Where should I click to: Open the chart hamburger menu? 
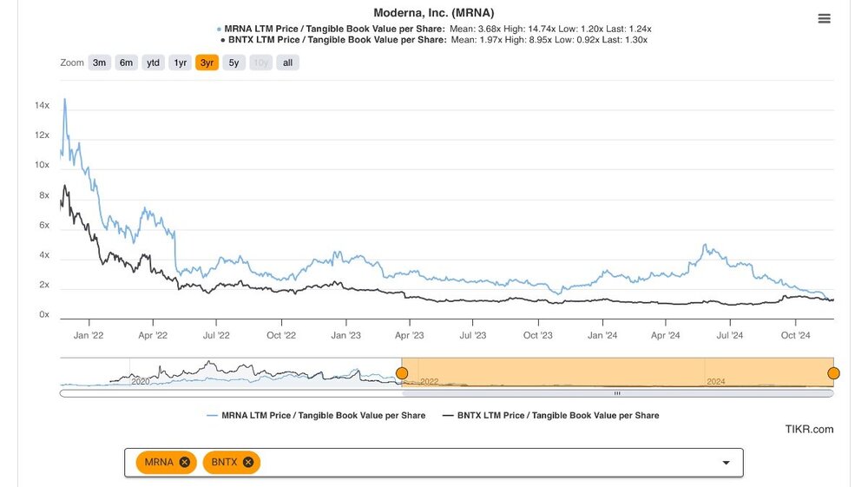(x=824, y=19)
